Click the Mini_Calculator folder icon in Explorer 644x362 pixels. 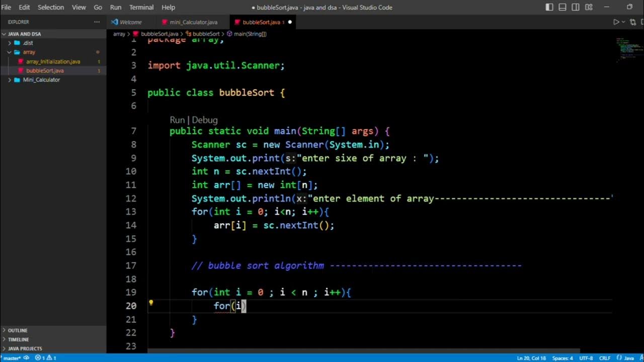click(17, 80)
